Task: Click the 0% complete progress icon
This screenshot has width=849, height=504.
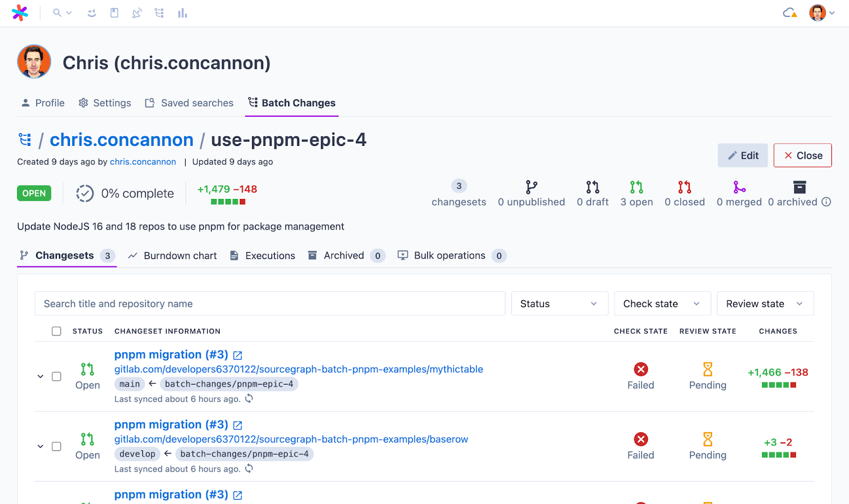Action: pyautogui.click(x=85, y=194)
